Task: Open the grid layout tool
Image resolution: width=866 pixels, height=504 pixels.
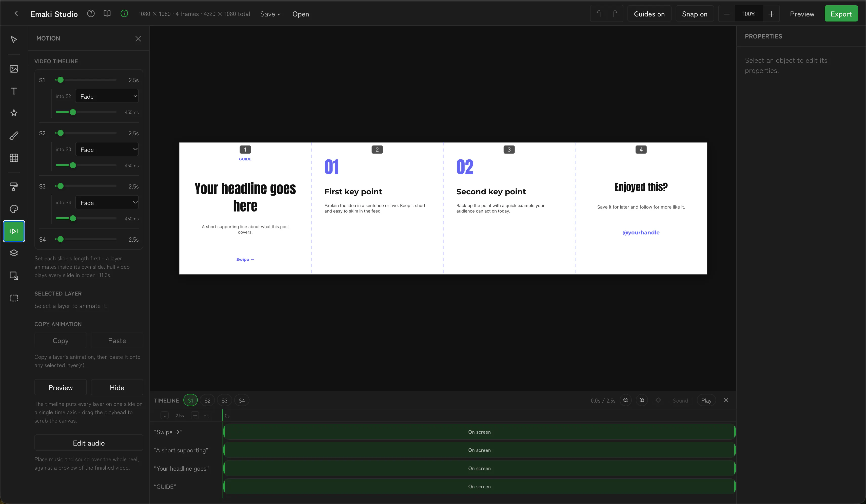Action: pos(14,158)
